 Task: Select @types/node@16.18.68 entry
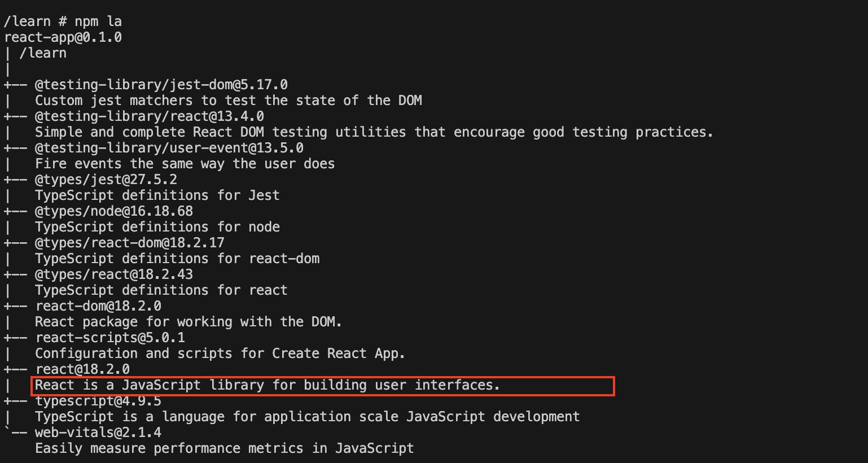tap(114, 211)
